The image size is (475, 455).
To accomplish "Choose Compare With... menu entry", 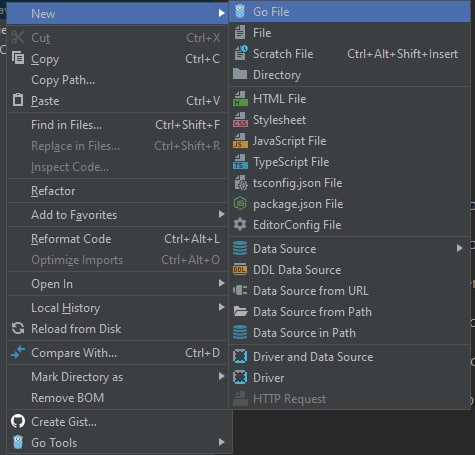I will point(117,353).
